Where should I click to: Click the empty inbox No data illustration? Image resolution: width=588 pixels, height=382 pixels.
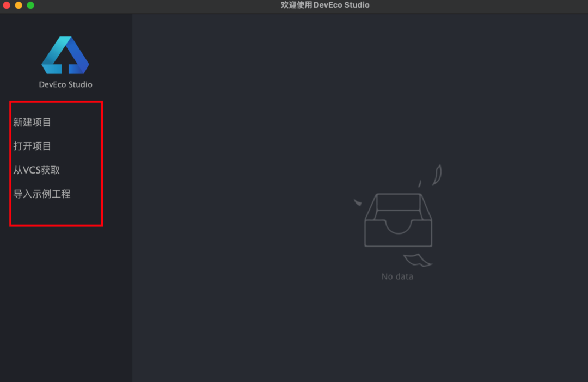(398, 215)
